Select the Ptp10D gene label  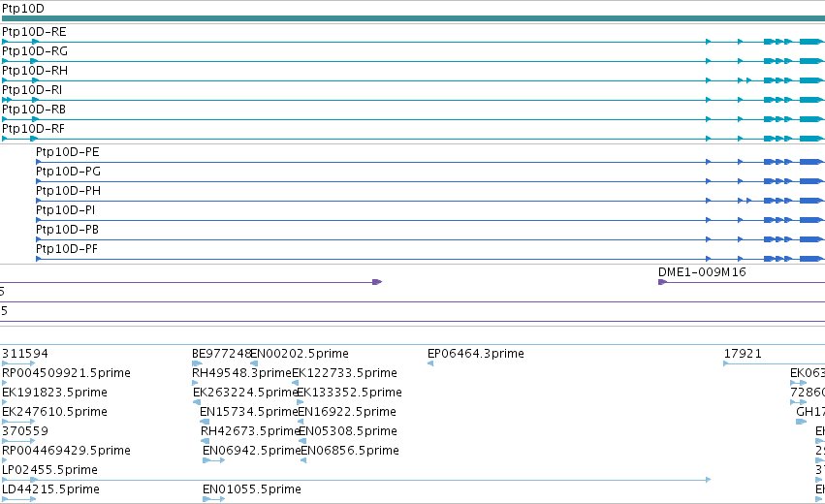(23, 9)
